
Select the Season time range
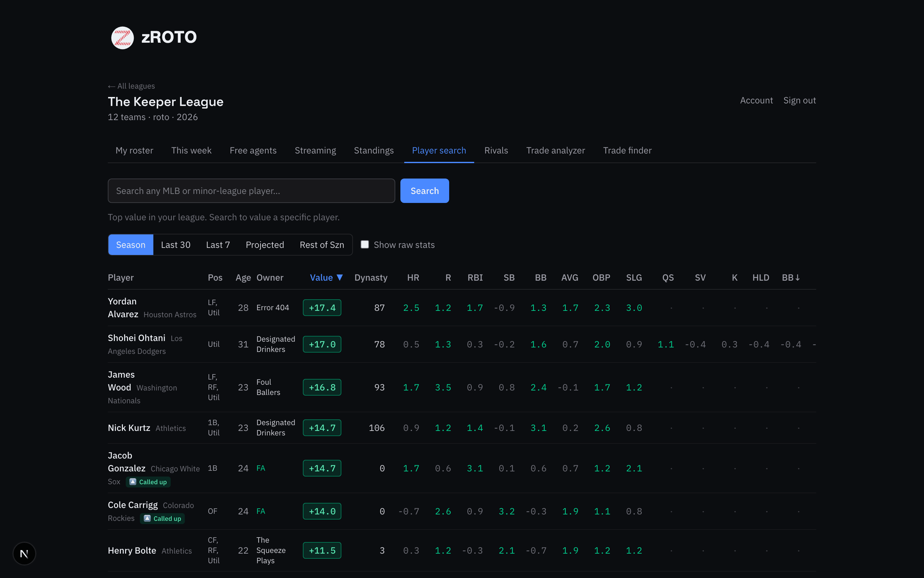pyautogui.click(x=131, y=245)
